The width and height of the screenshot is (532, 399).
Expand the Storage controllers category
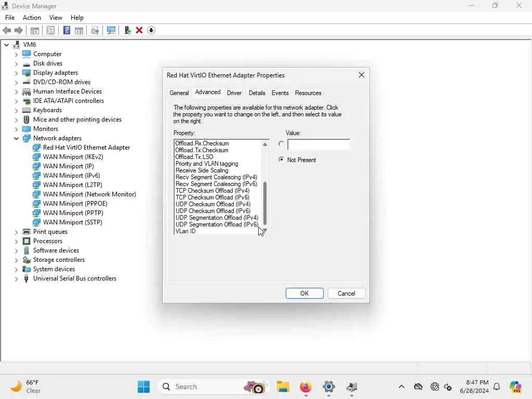pyautogui.click(x=16, y=260)
